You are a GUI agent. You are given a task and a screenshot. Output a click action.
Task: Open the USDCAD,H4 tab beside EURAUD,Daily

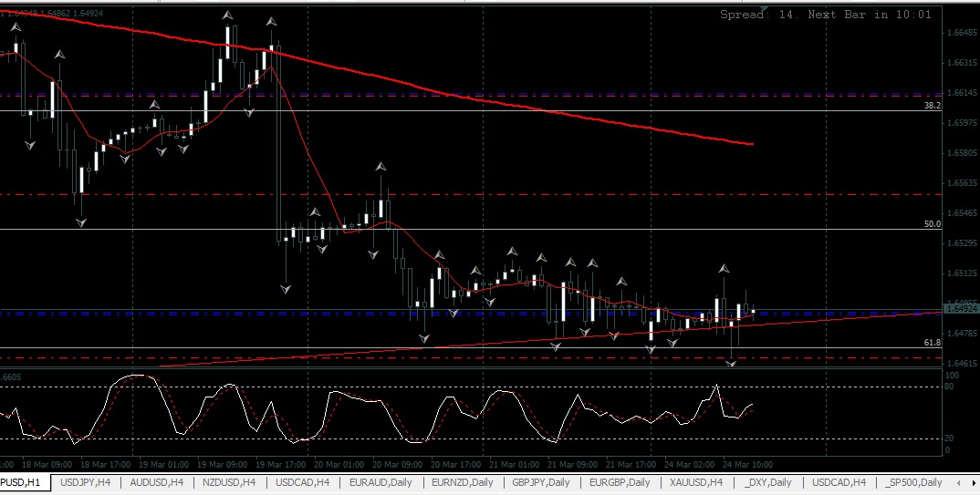pyautogui.click(x=303, y=482)
